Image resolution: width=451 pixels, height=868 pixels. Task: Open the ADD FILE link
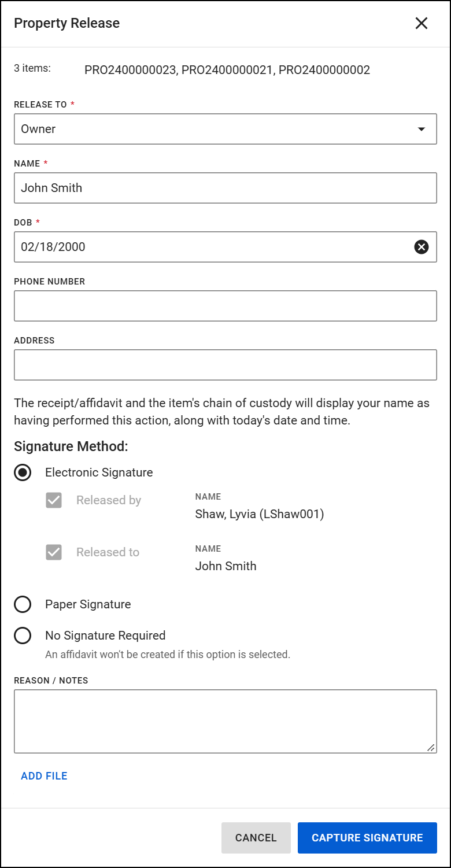point(44,775)
